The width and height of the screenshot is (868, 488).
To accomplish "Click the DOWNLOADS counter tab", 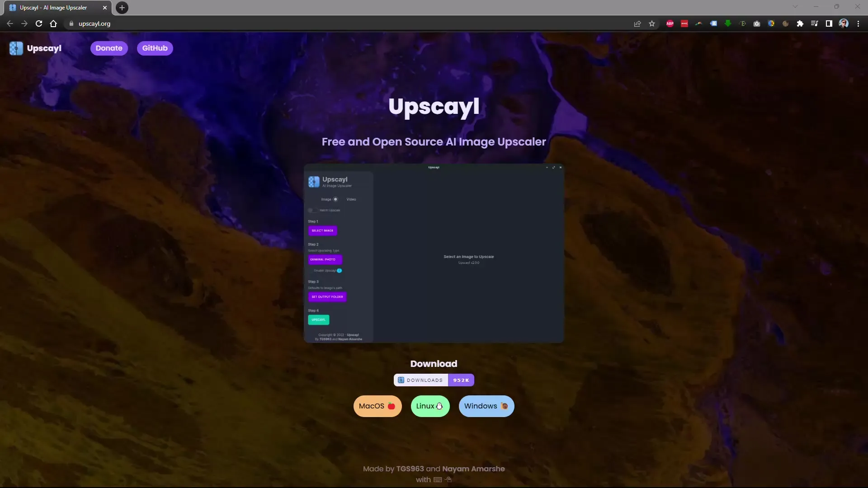I will (x=434, y=380).
